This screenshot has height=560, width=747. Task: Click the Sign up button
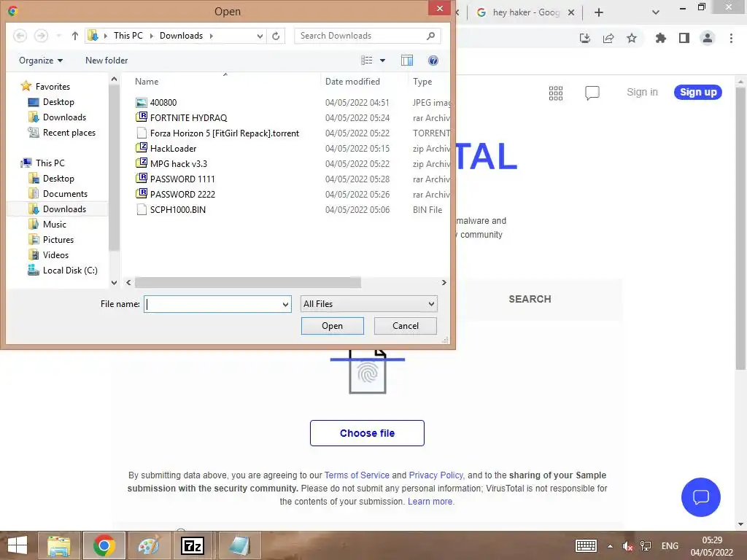pyautogui.click(x=698, y=93)
